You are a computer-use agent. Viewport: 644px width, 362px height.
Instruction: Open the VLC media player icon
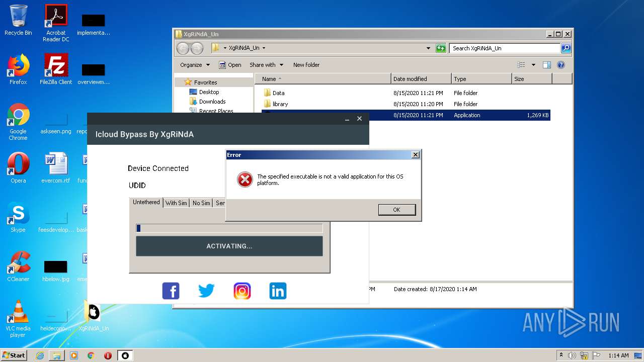18,319
